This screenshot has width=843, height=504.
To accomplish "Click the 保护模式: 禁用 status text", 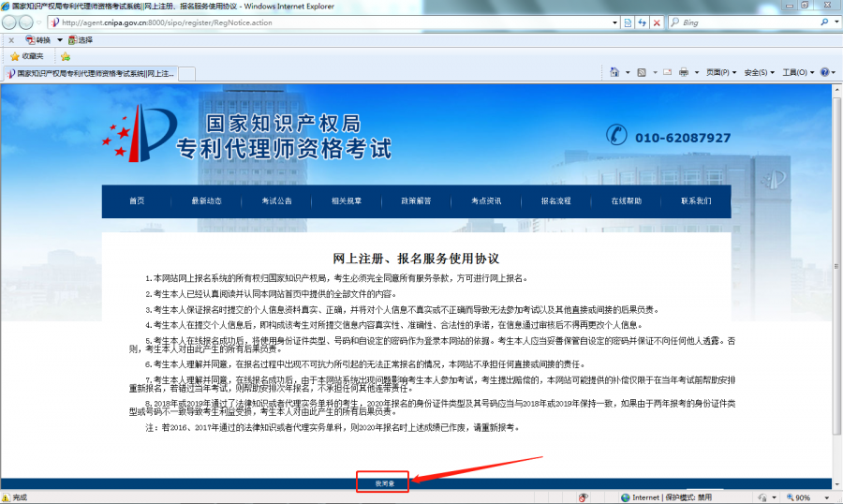I will pos(688,497).
